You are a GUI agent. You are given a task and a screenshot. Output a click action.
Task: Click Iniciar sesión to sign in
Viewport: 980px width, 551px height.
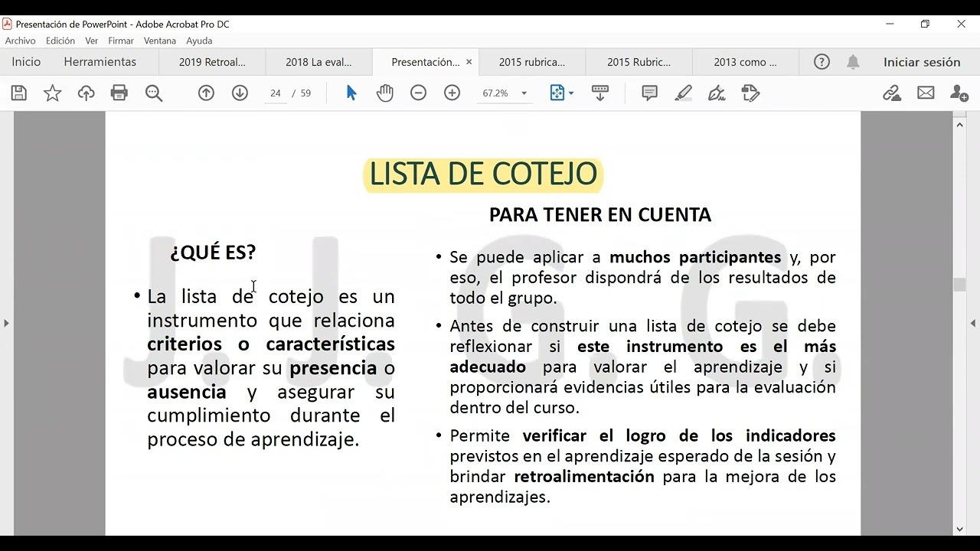click(922, 62)
